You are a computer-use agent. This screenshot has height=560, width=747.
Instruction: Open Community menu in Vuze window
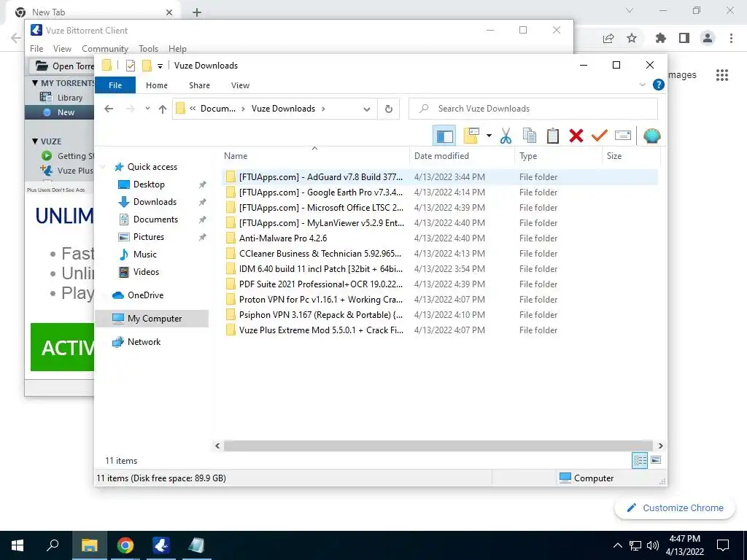(x=105, y=49)
